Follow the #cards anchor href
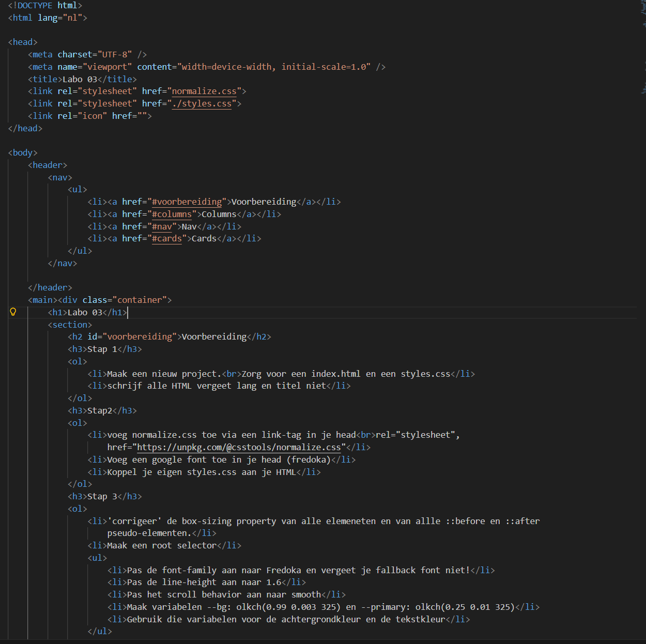This screenshot has width=646, height=644. 167,239
